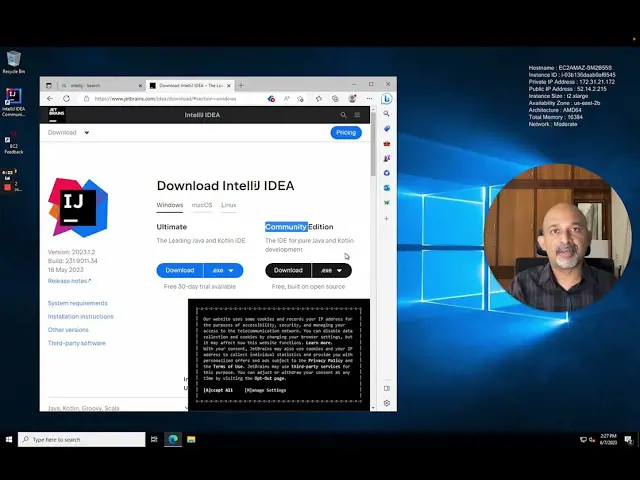
Task: Open Edge sidebar Microsoft 365 icon
Action: [387, 173]
